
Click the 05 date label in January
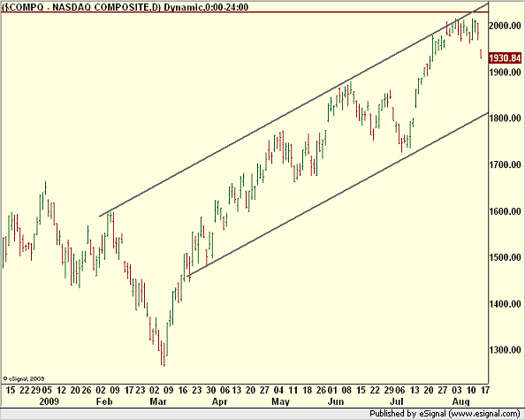pos(47,391)
